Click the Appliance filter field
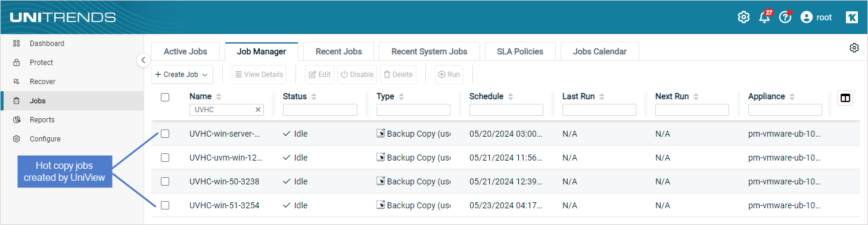Screen dimensions: 868x225 point(785,110)
